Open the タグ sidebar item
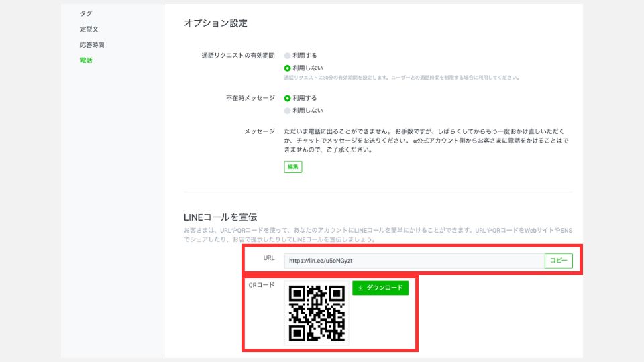The width and height of the screenshot is (644, 362). coord(86,13)
